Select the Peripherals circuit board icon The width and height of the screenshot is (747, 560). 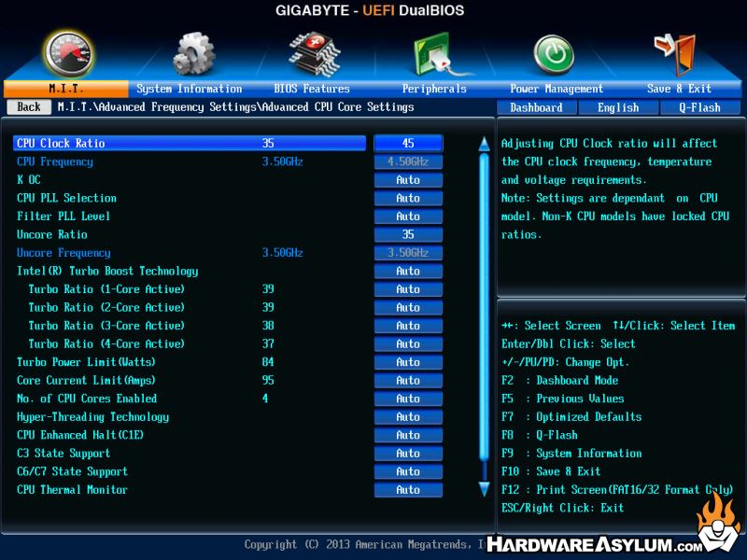point(434,54)
